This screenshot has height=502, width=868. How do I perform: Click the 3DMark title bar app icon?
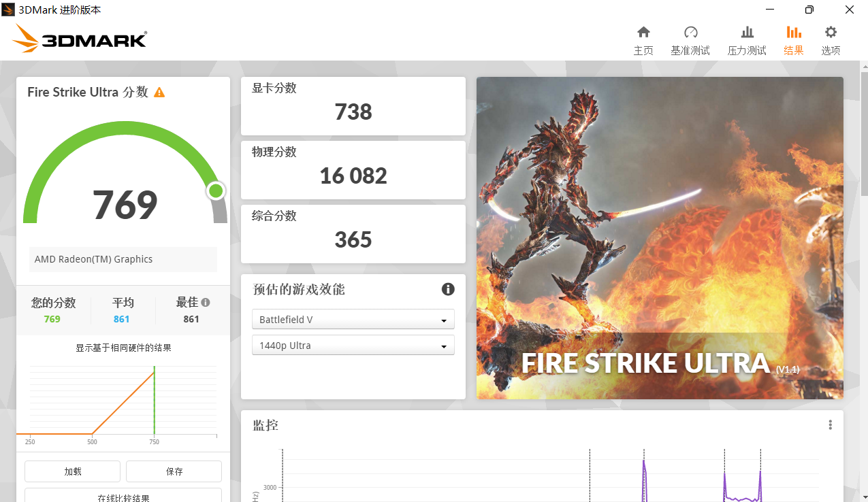8,10
